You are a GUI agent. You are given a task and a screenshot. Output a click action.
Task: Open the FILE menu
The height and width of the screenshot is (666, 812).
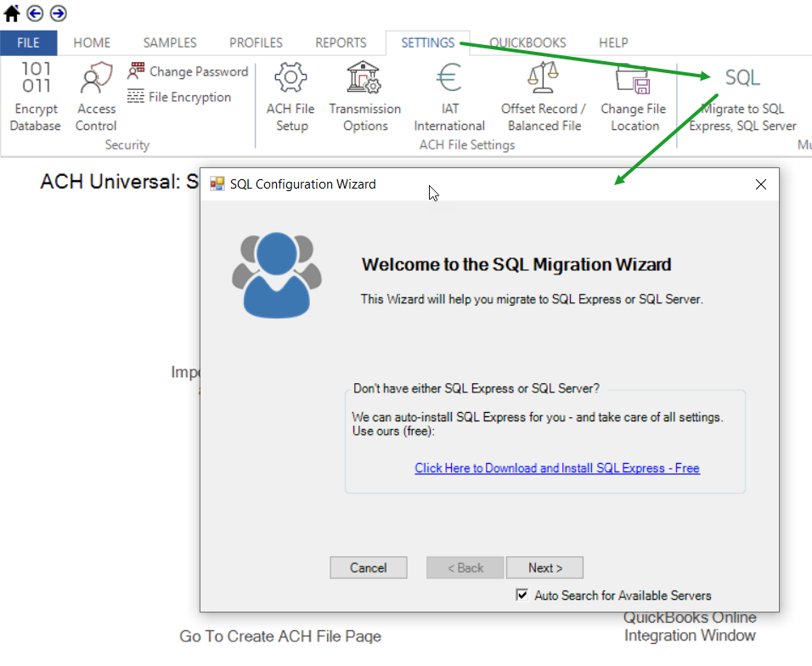[29, 42]
